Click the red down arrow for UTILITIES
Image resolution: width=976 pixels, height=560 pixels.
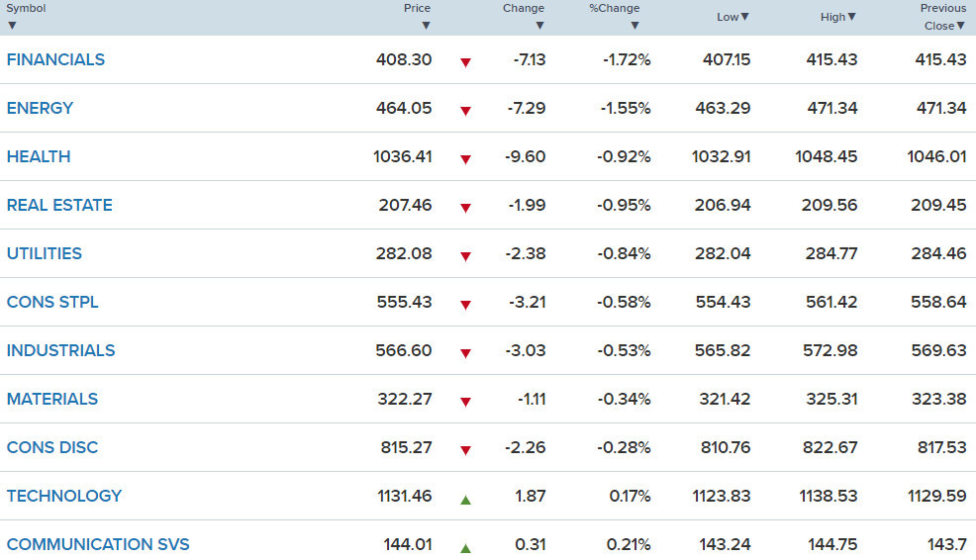click(465, 256)
